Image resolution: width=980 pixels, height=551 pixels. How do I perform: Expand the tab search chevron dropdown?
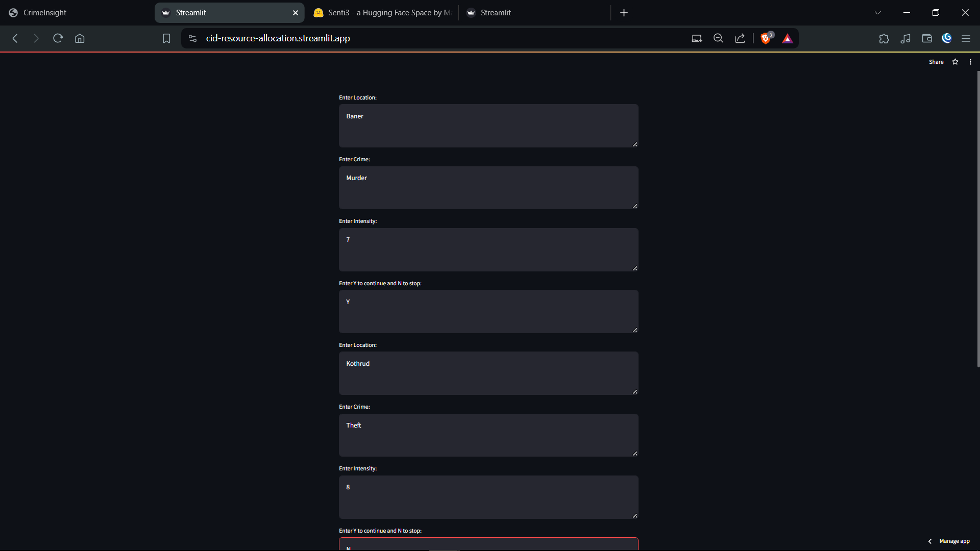[x=877, y=13]
